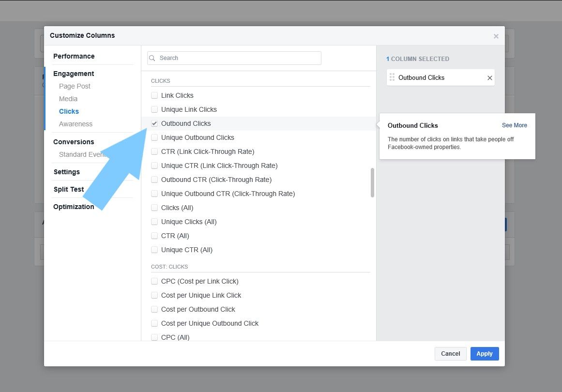Close the Customize Columns dialog
Screen dimensions: 562x392
click(x=496, y=36)
